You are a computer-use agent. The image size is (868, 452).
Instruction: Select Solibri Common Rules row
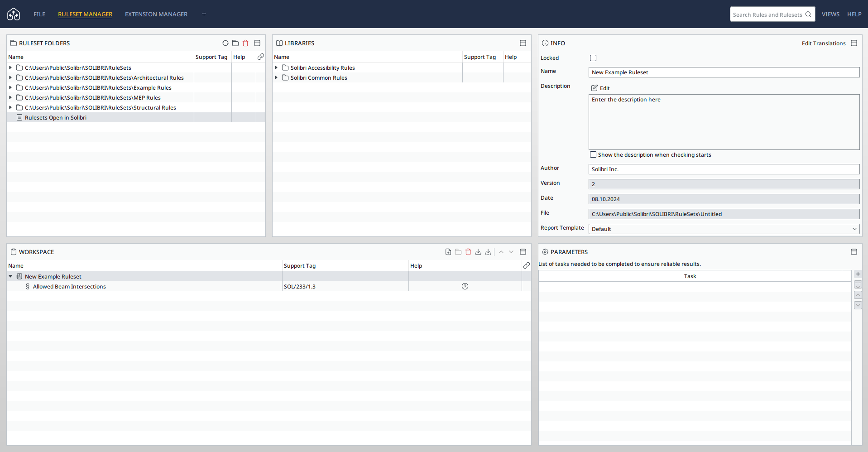[402, 77]
